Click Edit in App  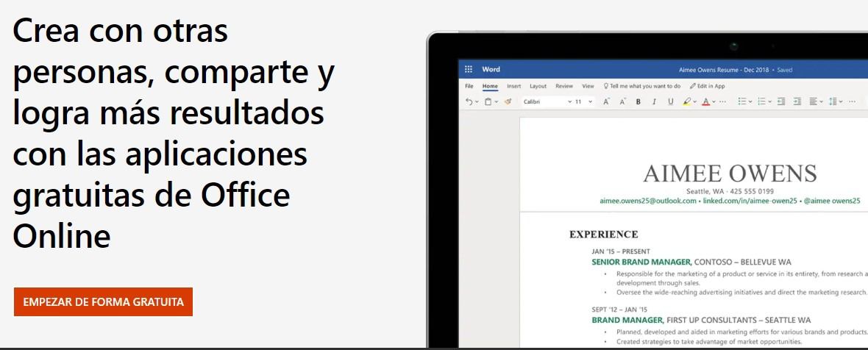[707, 86]
